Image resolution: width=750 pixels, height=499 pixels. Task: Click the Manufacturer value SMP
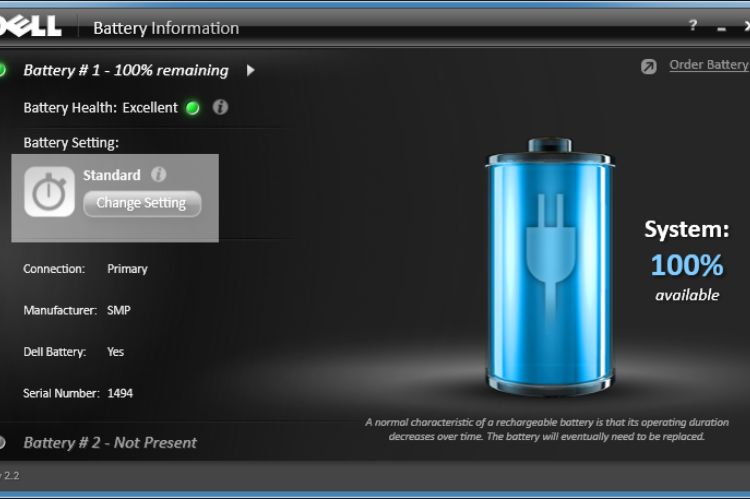[119, 310]
